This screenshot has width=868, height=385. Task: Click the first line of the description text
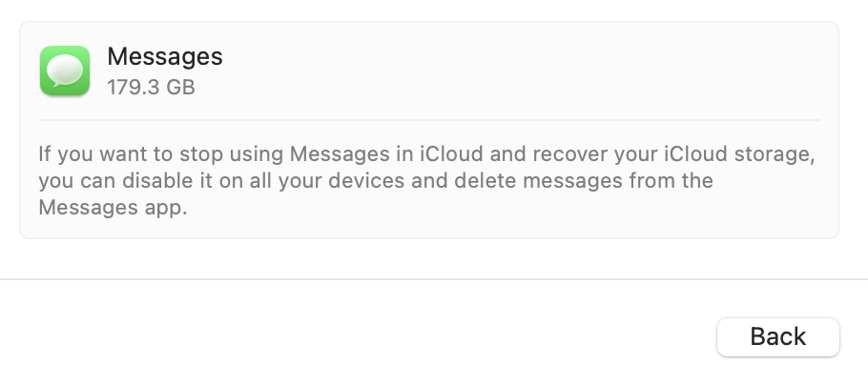tap(426, 154)
